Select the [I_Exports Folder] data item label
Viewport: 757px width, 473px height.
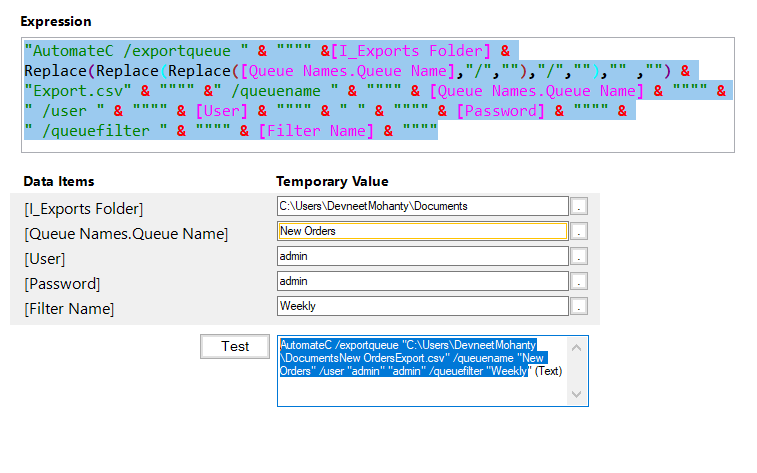point(84,209)
